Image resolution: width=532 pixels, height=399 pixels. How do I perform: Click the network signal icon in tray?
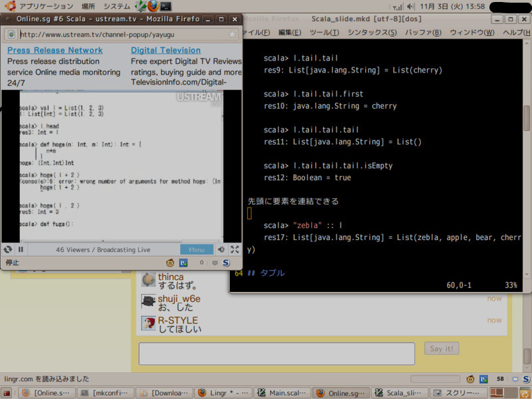click(x=398, y=7)
